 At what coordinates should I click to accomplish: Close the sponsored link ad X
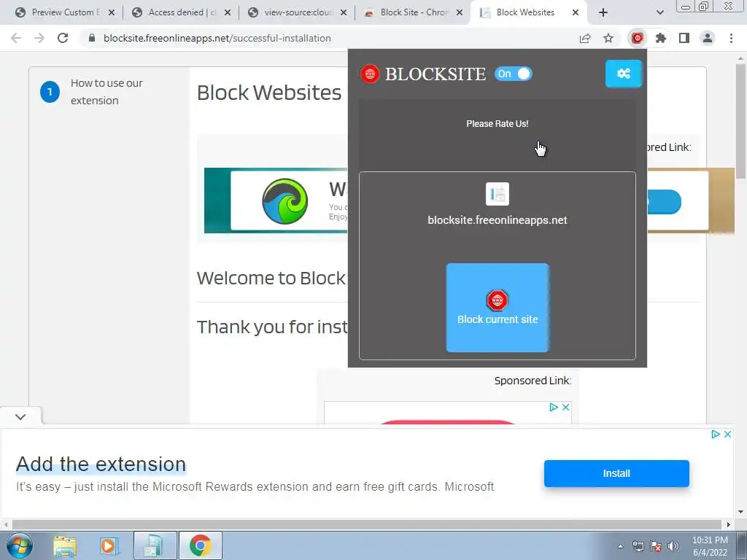(x=565, y=407)
